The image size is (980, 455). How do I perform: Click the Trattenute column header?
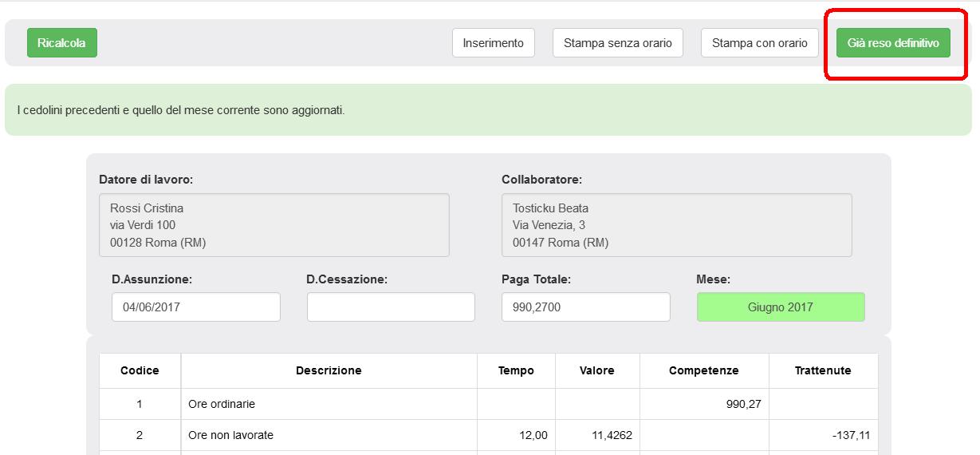click(x=822, y=370)
